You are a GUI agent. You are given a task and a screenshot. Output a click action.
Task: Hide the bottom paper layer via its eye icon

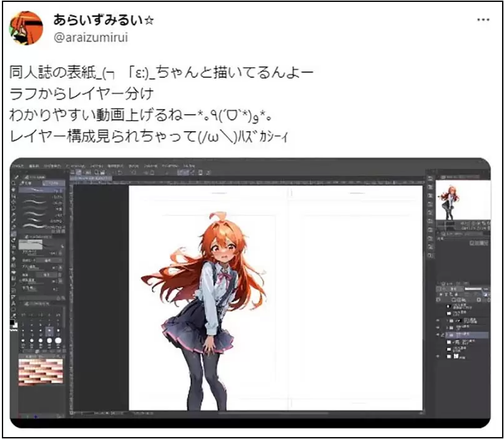pos(438,356)
